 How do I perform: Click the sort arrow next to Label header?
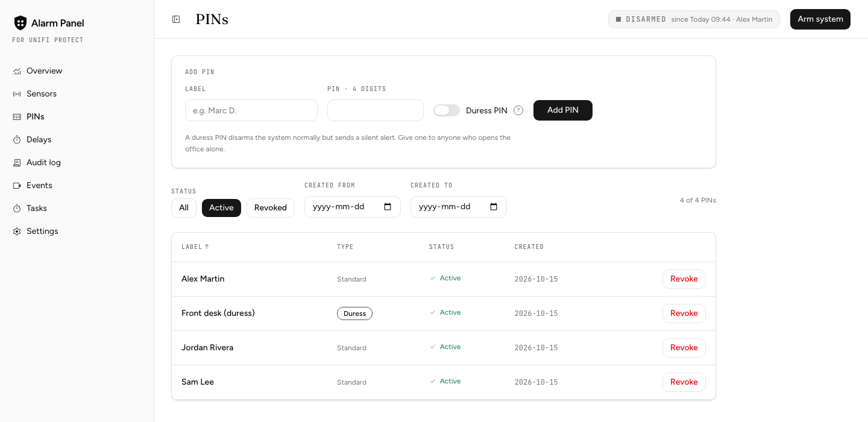(x=207, y=247)
